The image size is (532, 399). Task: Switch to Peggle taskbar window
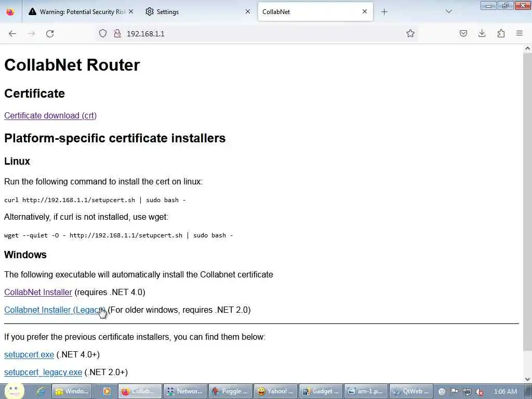(x=230, y=392)
